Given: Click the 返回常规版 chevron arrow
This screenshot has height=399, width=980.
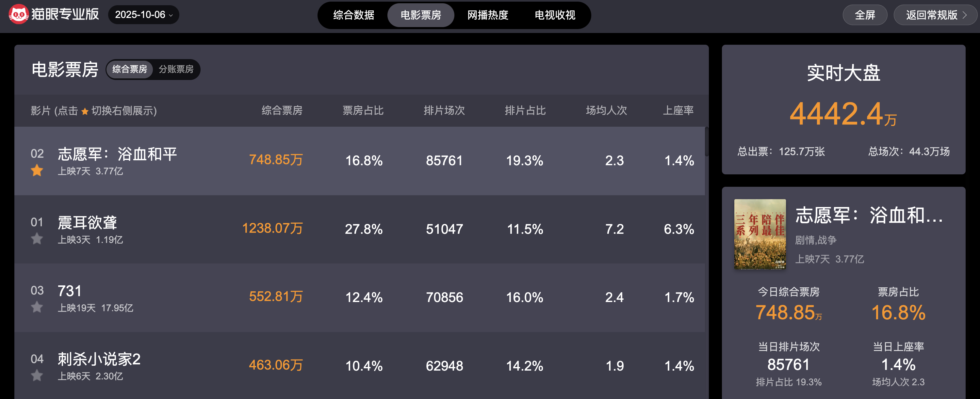Looking at the screenshot, I should (964, 15).
